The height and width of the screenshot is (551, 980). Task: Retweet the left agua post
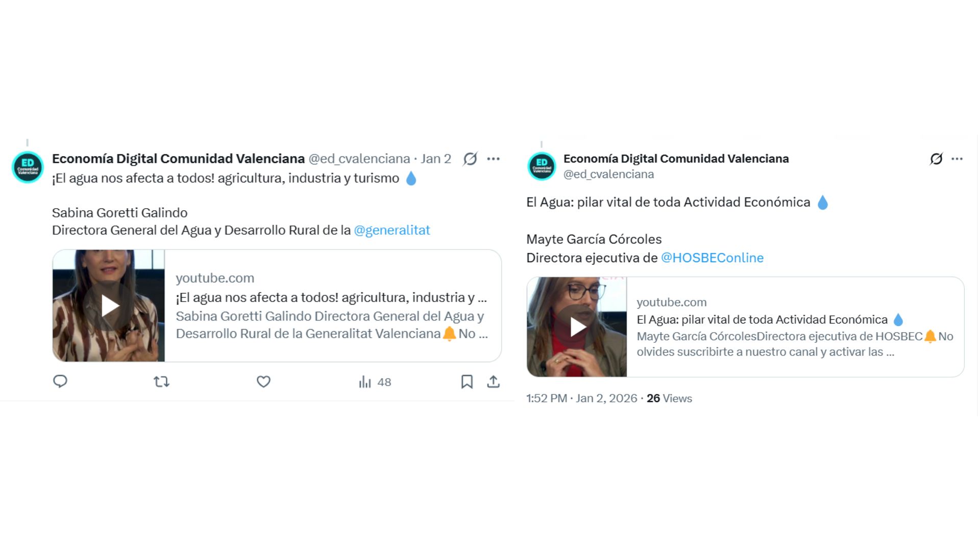[161, 382]
